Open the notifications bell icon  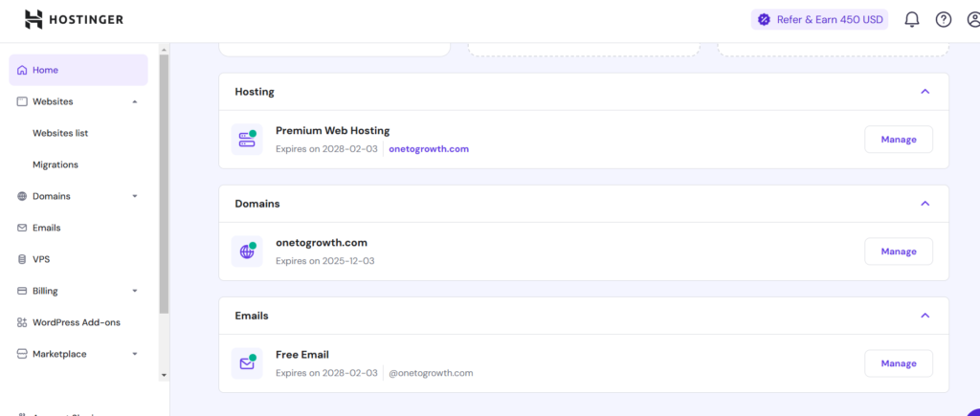911,19
